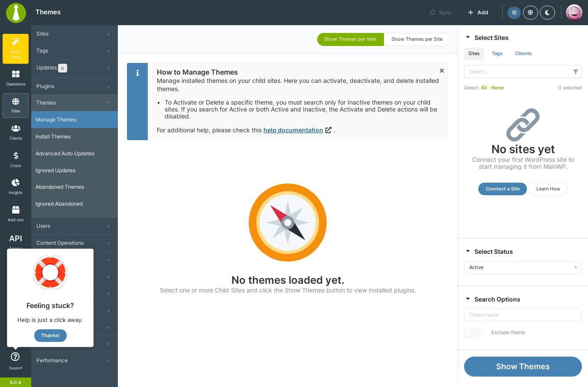Click the Theme name input field
The image size is (588, 387).
523,315
